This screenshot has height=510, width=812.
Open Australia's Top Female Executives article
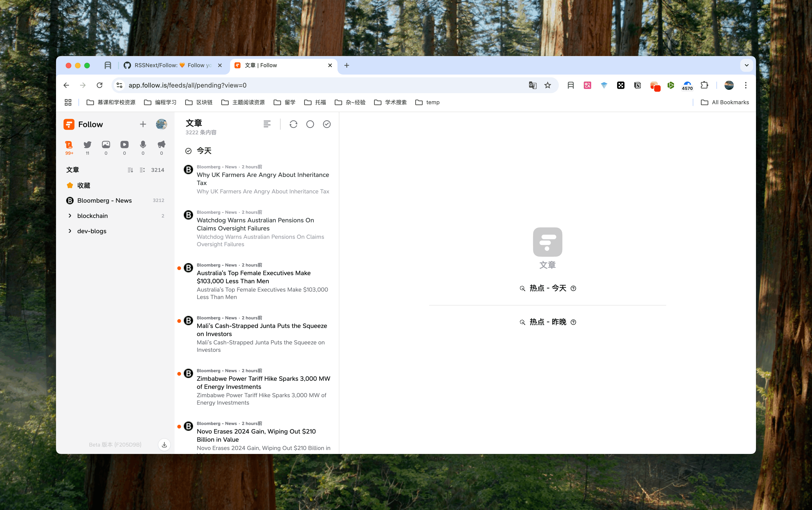point(257,281)
